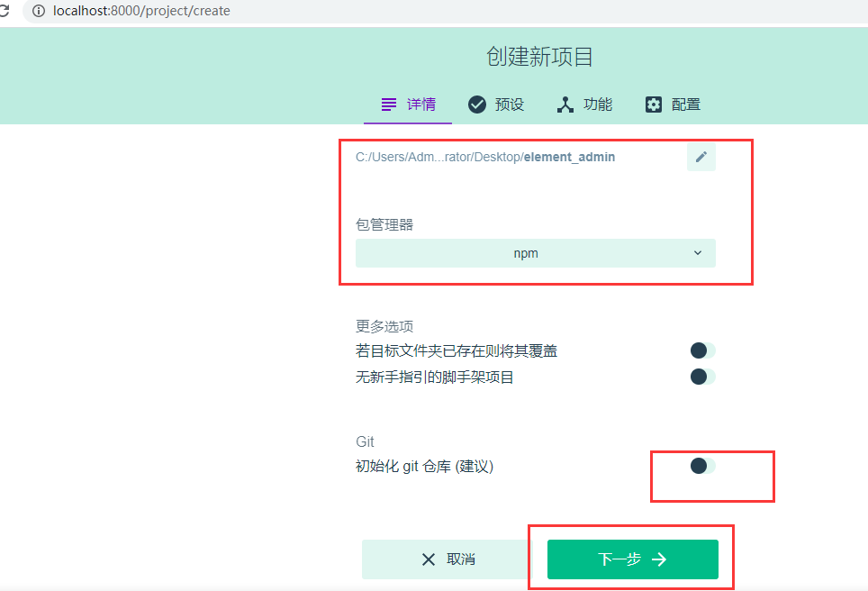The image size is (868, 591).
Task: Click the browser reload icon
Action: coord(4,11)
